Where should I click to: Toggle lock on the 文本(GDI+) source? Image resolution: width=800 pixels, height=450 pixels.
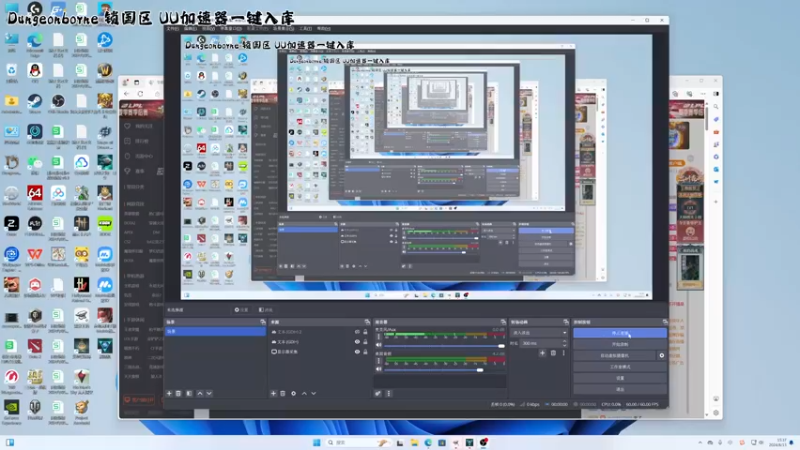365,342
